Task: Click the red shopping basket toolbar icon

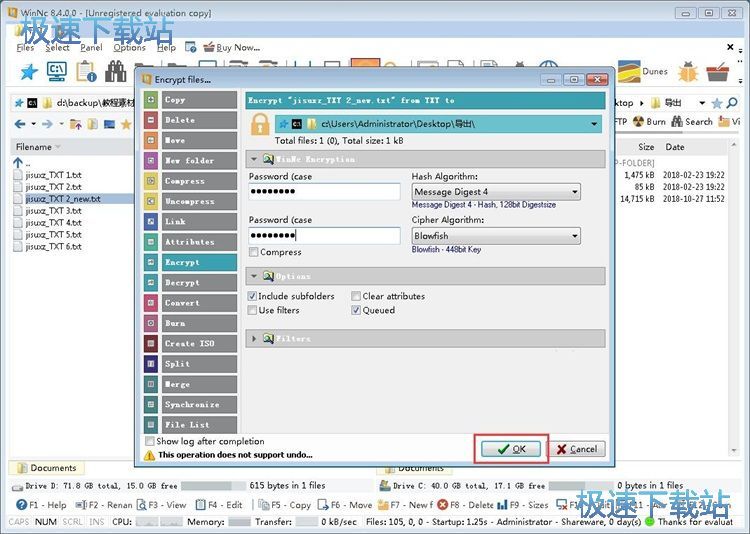Action: coord(717,72)
